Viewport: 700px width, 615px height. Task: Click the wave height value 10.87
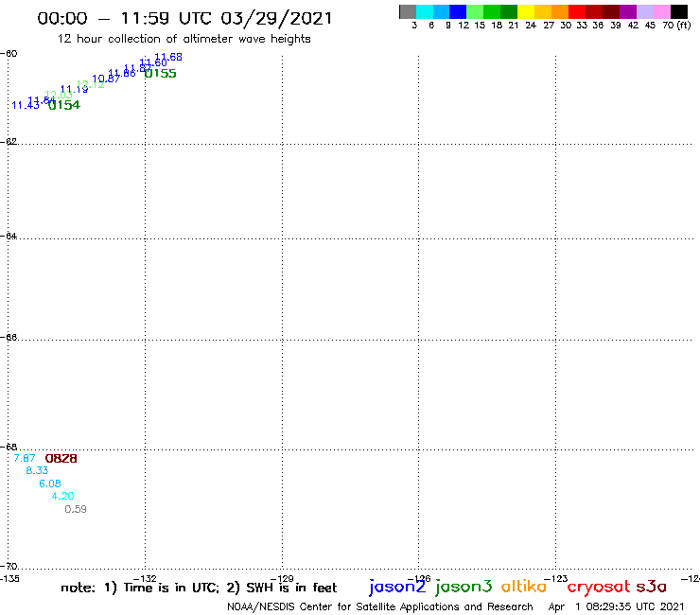(x=106, y=79)
